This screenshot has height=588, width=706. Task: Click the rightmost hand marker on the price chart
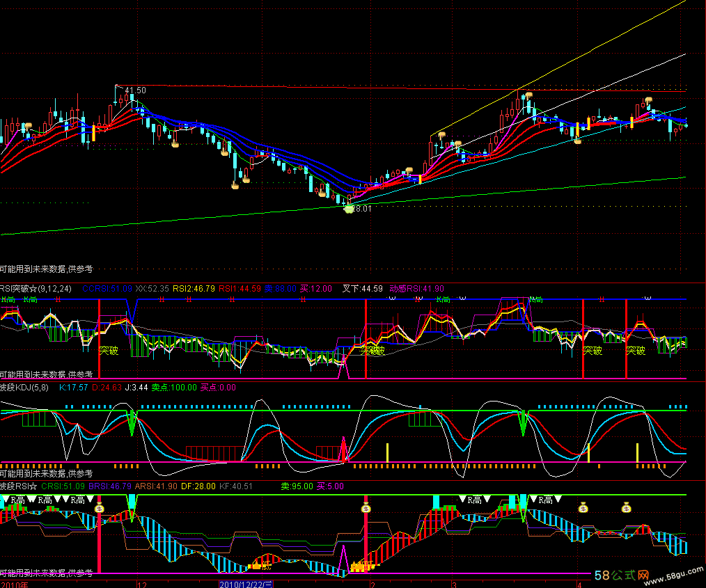(x=648, y=100)
